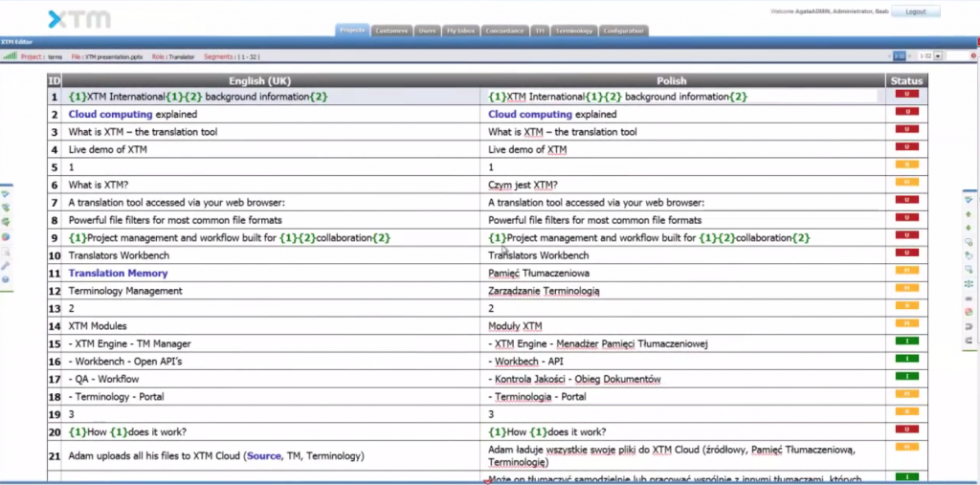Image resolution: width=980 pixels, height=485 pixels.
Task: Click the ID column header
Action: point(55,80)
